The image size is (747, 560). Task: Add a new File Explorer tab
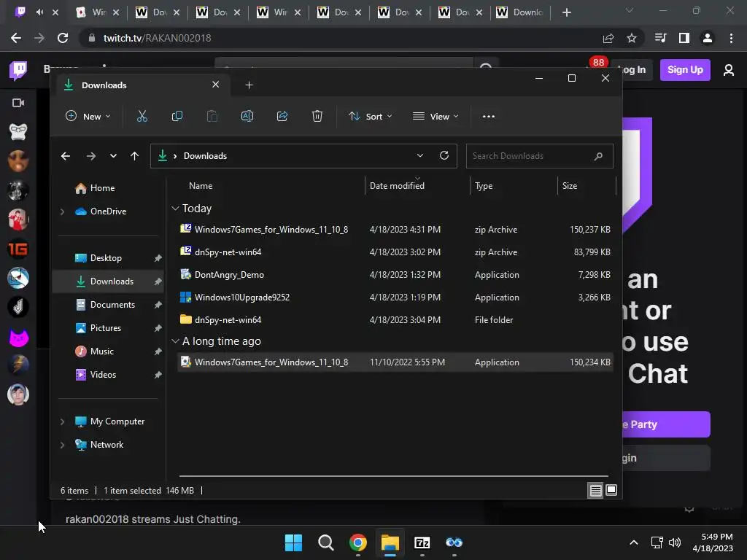pyautogui.click(x=249, y=85)
